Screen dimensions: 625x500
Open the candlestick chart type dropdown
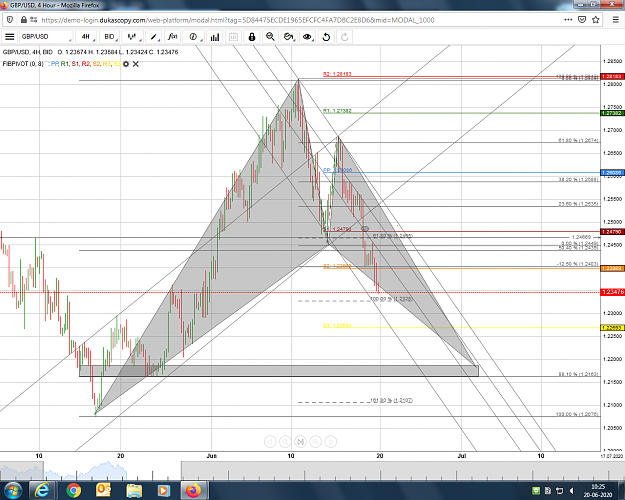[x=133, y=37]
